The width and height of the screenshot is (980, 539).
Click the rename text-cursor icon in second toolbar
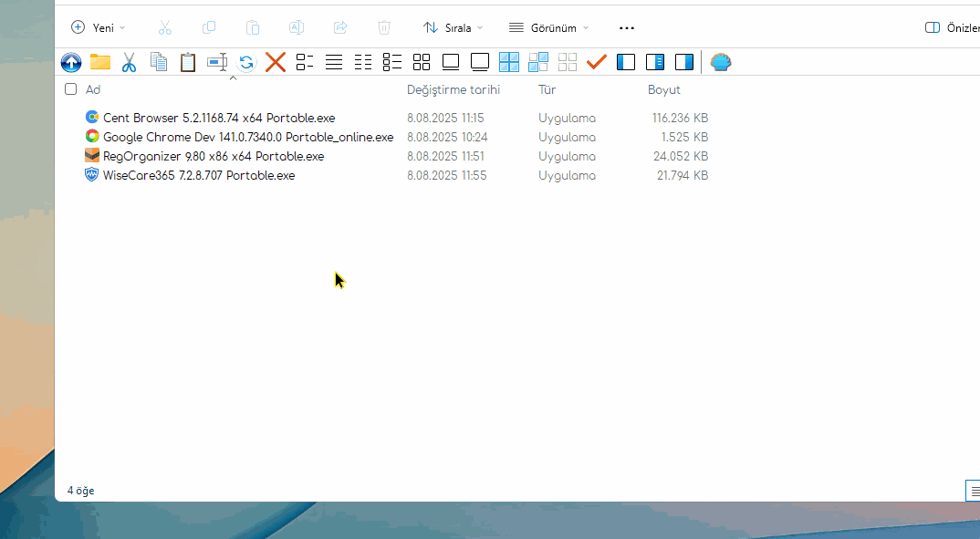pos(217,62)
